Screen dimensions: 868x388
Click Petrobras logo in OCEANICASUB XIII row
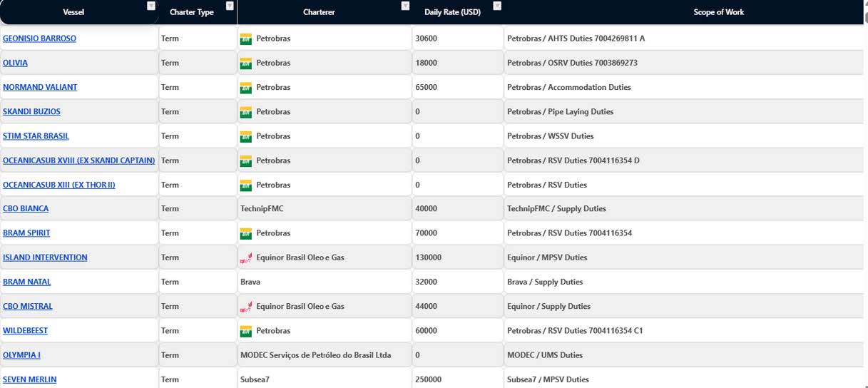pyautogui.click(x=246, y=185)
